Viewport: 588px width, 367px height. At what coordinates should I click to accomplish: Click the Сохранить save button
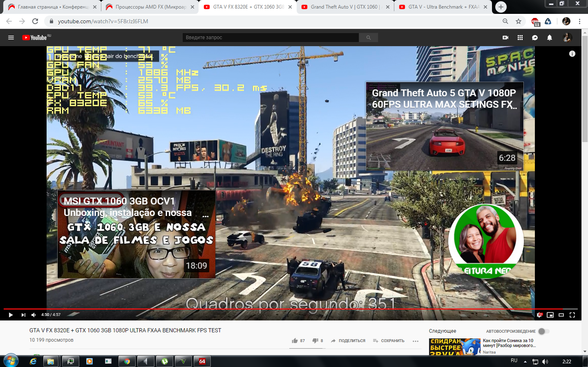point(389,340)
